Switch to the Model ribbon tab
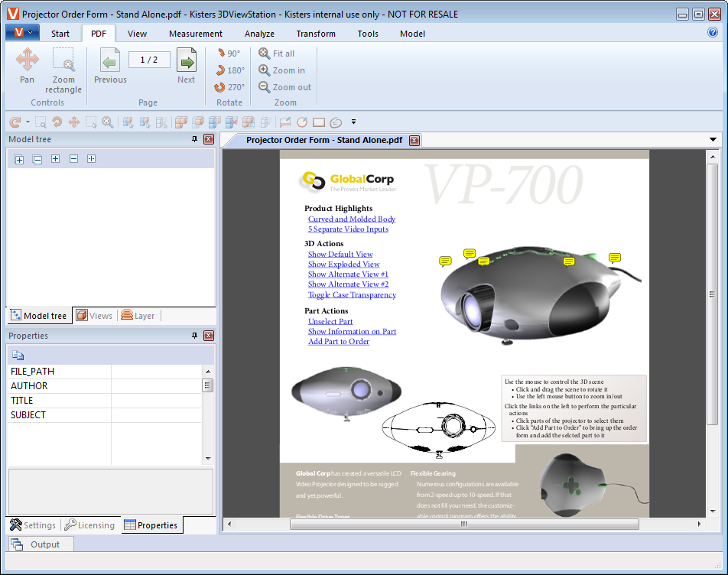 [412, 34]
